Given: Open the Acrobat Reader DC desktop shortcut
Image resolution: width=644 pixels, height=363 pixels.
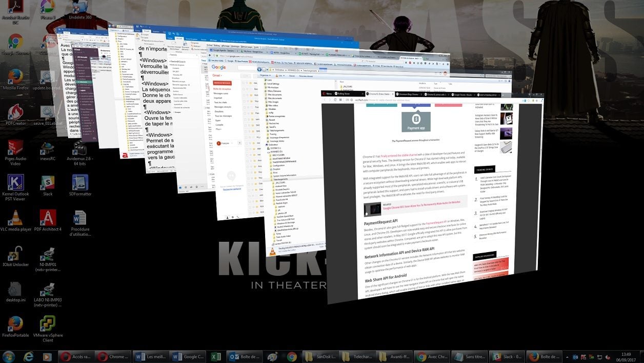Looking at the screenshot, I should click(x=15, y=11).
